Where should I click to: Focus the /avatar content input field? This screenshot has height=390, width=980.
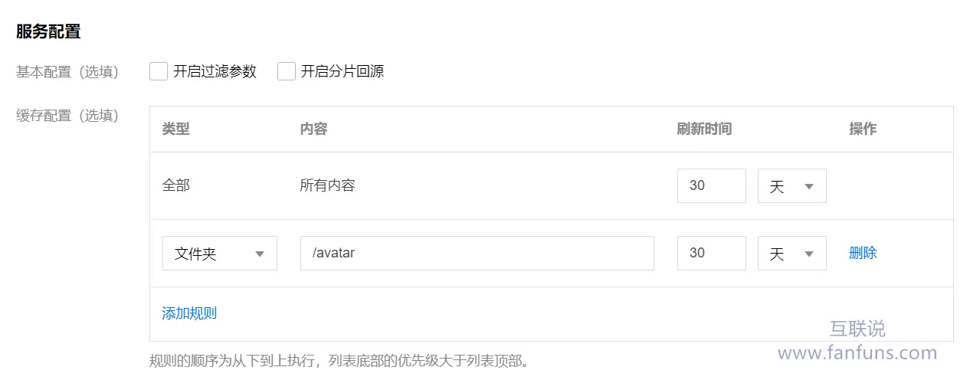[477, 254]
